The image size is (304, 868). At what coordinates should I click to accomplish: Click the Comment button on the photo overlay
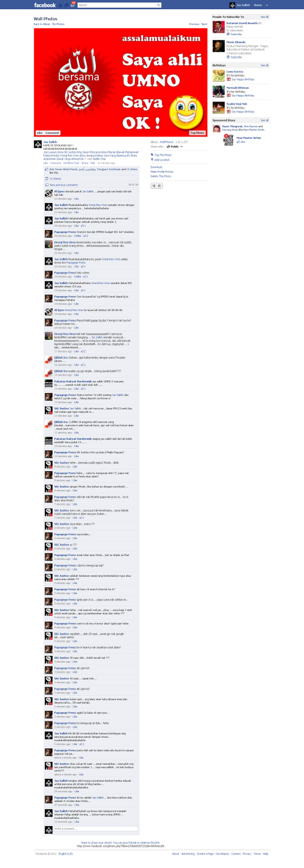pos(52,133)
